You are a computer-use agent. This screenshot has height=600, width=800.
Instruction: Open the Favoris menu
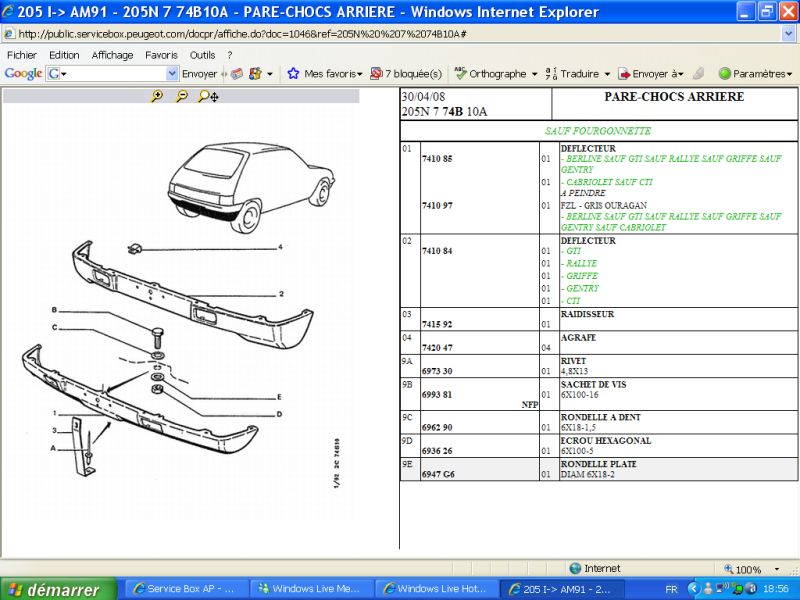coord(162,55)
